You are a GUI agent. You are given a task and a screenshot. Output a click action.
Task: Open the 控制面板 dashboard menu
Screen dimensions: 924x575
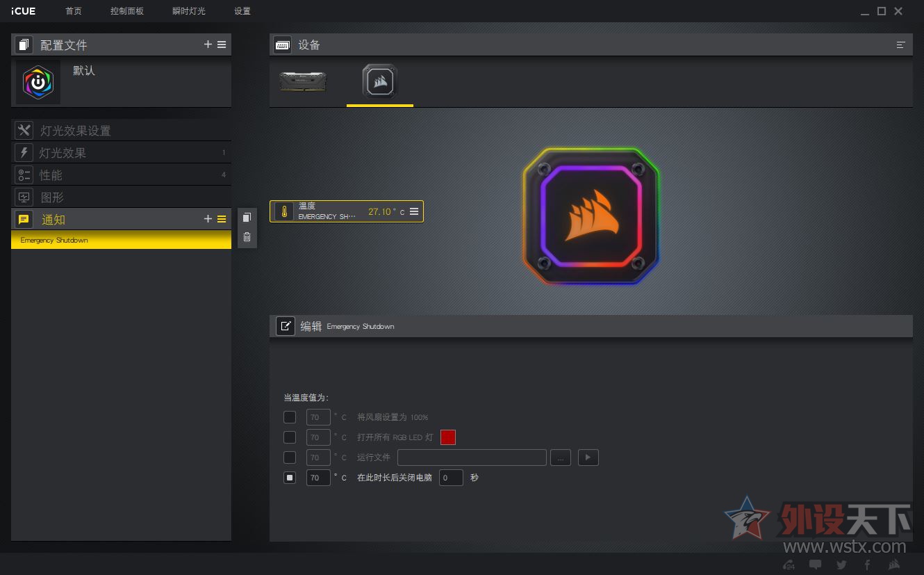point(127,11)
